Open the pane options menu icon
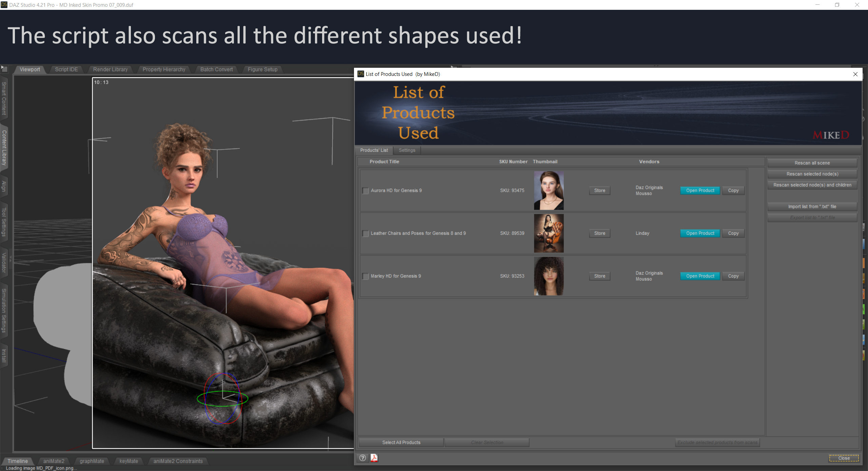The width and height of the screenshot is (868, 471). (x=4, y=69)
